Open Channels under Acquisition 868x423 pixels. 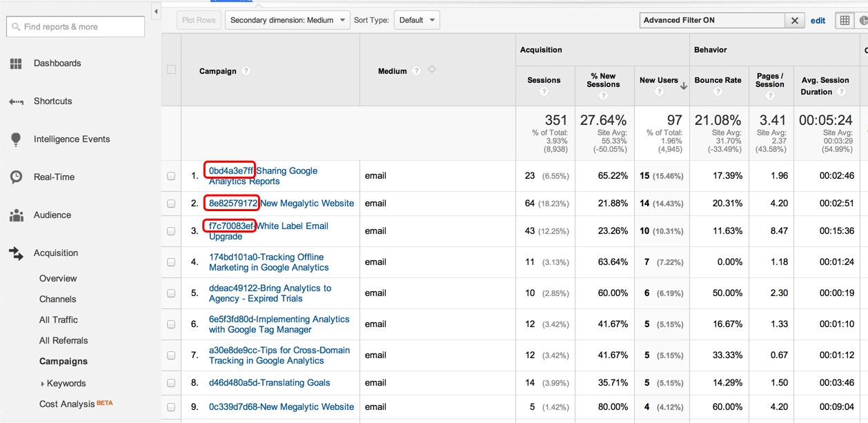[x=58, y=299]
